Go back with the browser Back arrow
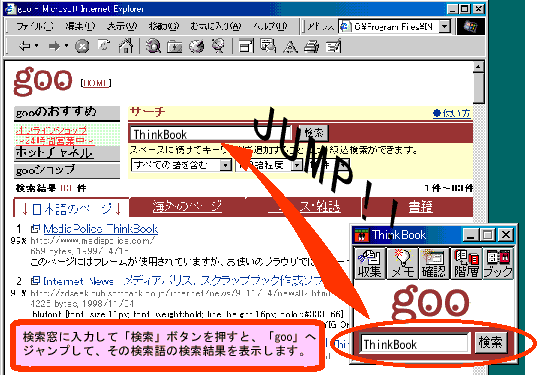The height and width of the screenshot is (375, 537). point(25,46)
